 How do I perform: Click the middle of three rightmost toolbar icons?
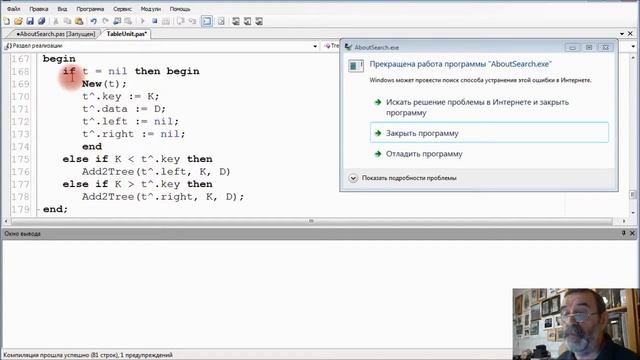coord(247,21)
